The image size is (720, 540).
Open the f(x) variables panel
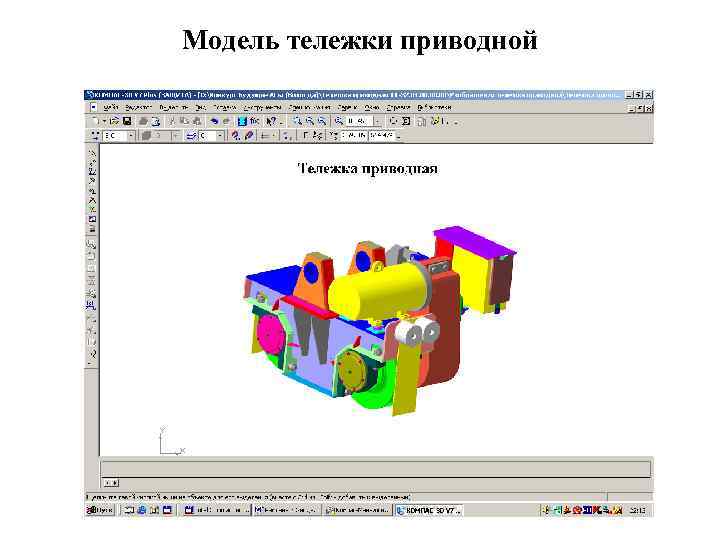(254, 121)
